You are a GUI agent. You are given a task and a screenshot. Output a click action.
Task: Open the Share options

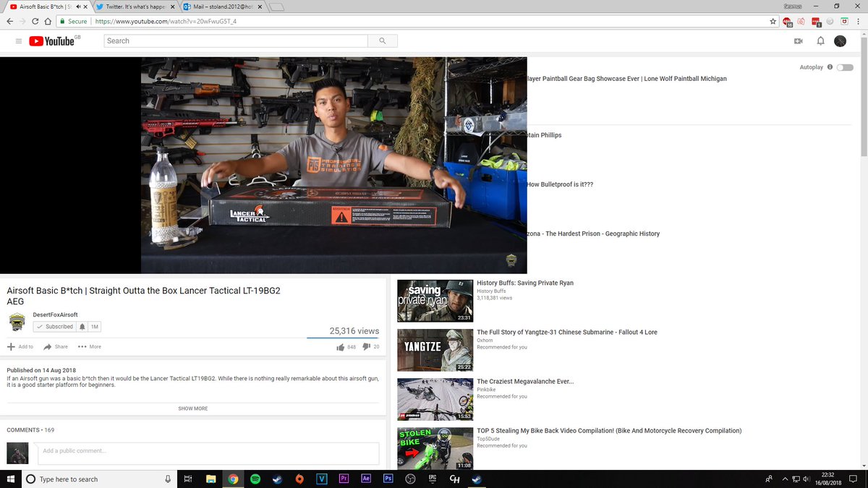coord(56,347)
